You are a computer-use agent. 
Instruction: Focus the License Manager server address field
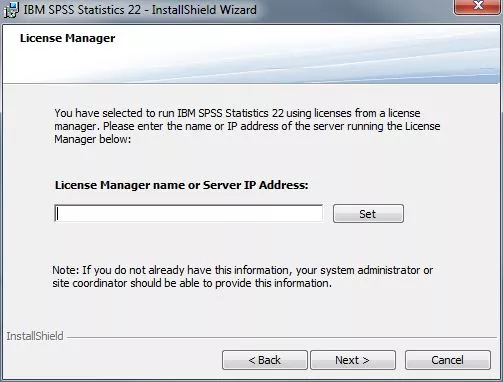tap(189, 213)
